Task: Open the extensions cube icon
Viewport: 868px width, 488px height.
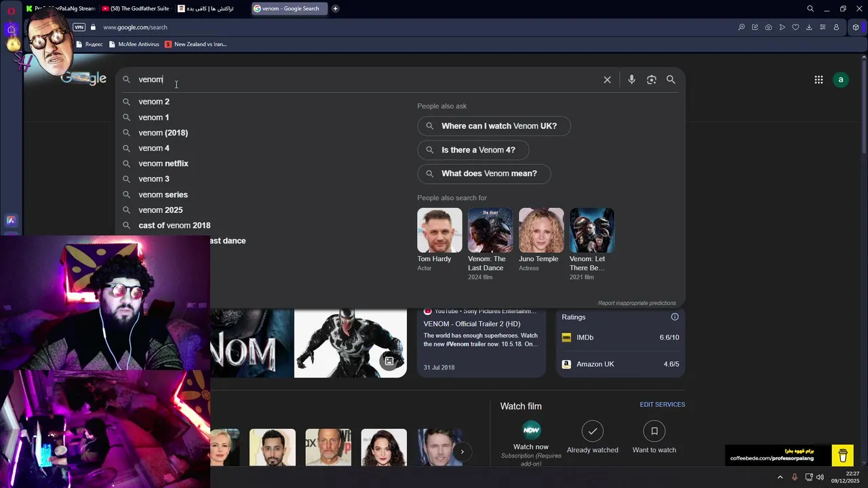Action: coord(856,27)
